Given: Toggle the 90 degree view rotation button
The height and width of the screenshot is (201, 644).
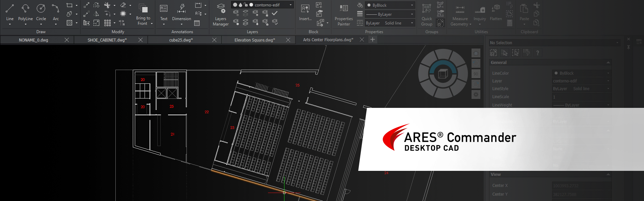Looking at the screenshot, I should pos(476,74).
